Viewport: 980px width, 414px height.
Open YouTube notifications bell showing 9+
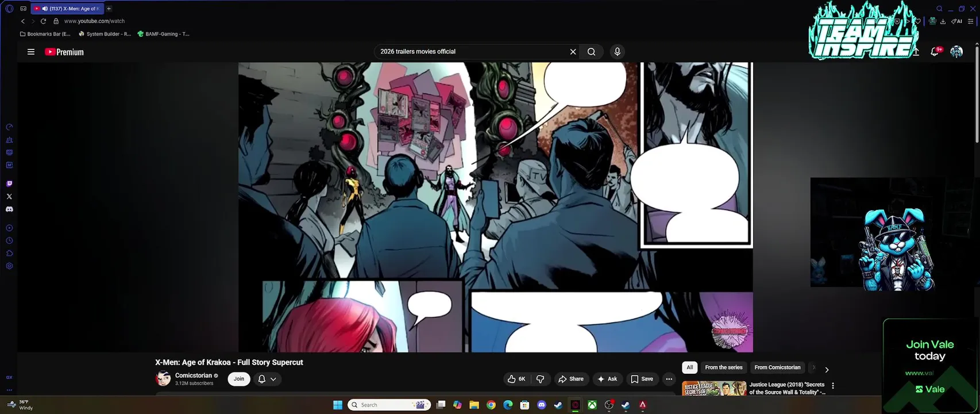coord(935,52)
